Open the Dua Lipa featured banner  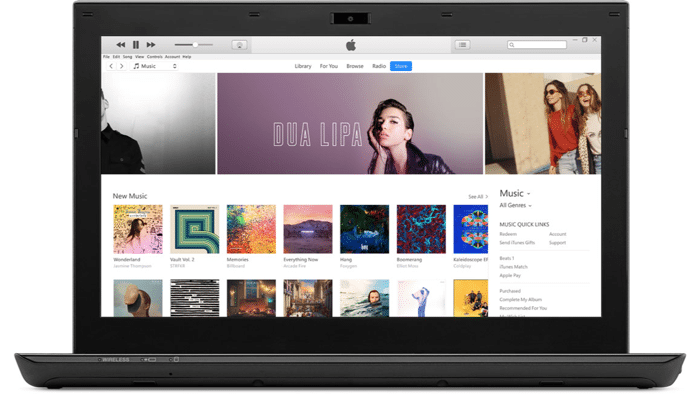point(350,124)
